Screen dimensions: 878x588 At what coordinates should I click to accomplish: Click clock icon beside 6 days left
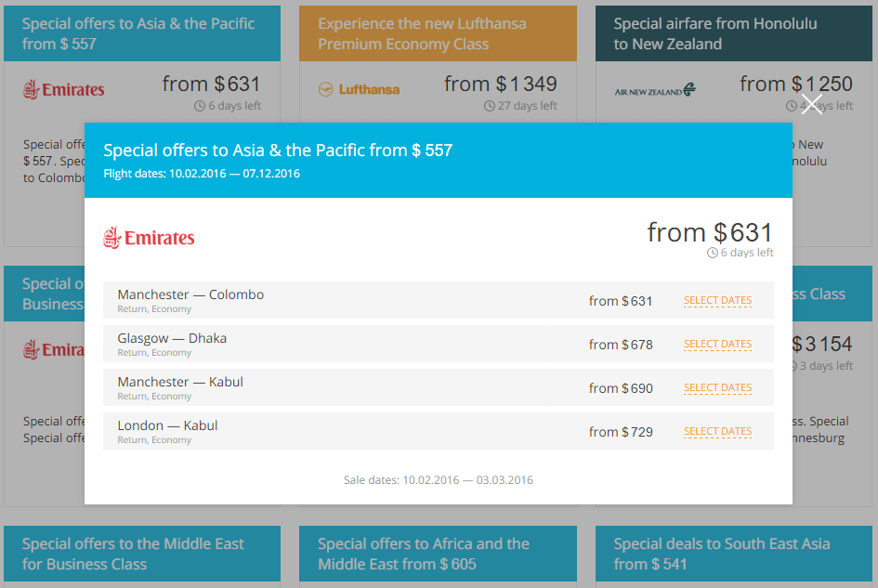pyautogui.click(x=713, y=253)
